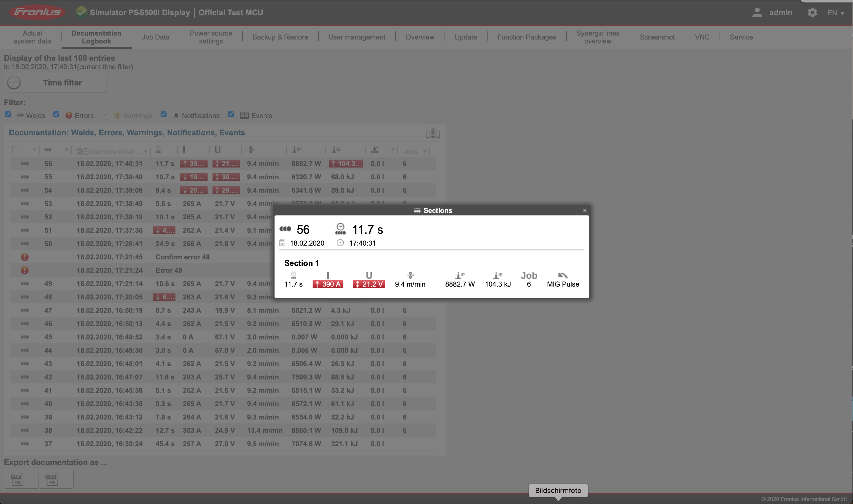Disable the Errors filter

tap(56, 114)
